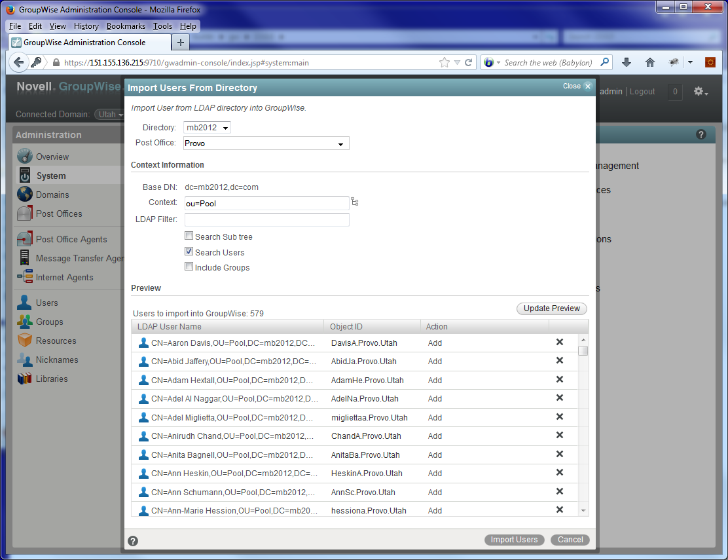The width and height of the screenshot is (728, 560).
Task: Click the Update Preview button
Action: coord(552,308)
